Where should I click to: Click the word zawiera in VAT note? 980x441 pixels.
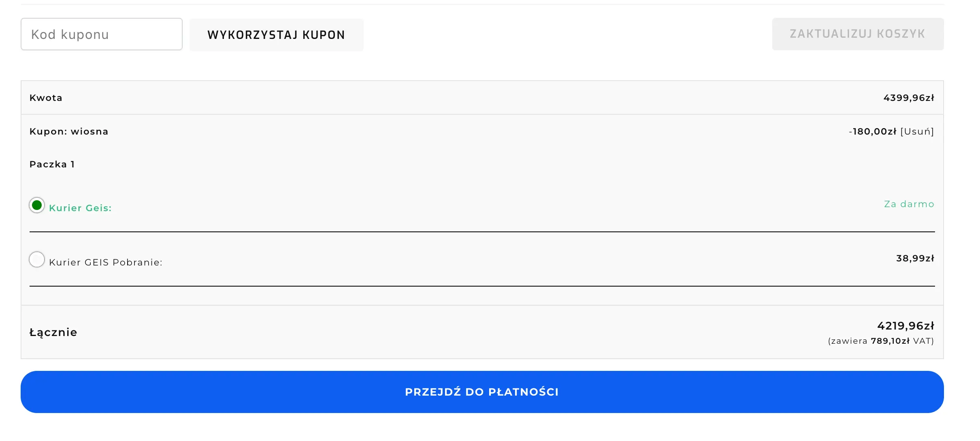(849, 341)
